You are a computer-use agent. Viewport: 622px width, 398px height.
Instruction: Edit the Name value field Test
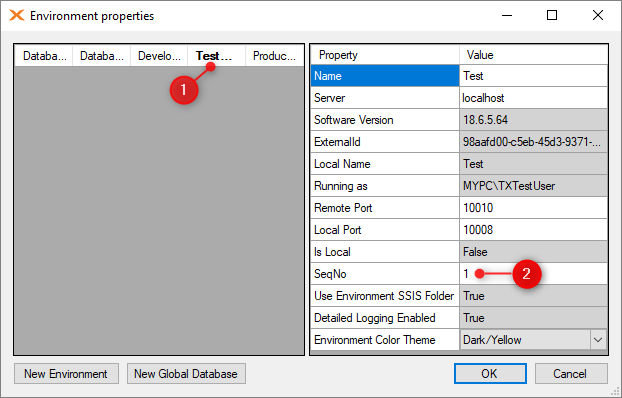pyautogui.click(x=533, y=76)
